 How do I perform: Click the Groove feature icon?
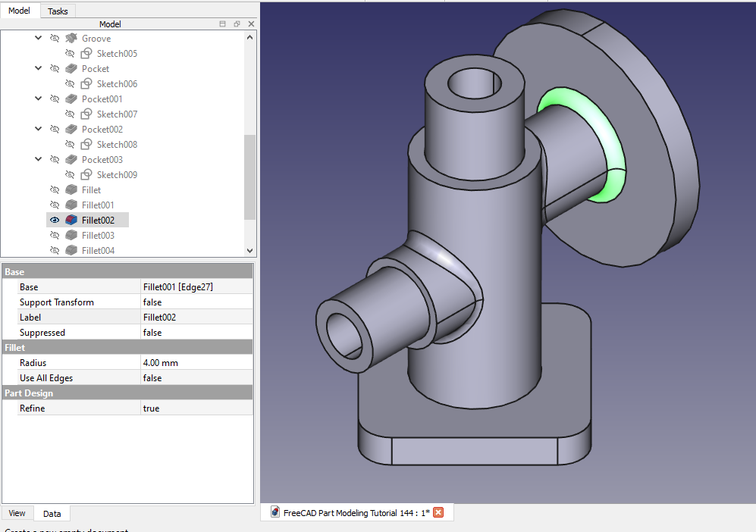click(72, 38)
